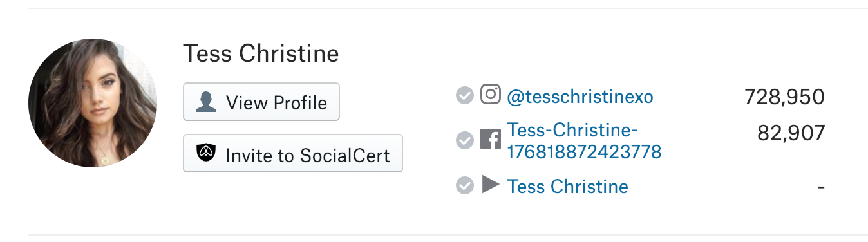Click the Instagram camera icon
This screenshot has height=242, width=868.
(491, 95)
